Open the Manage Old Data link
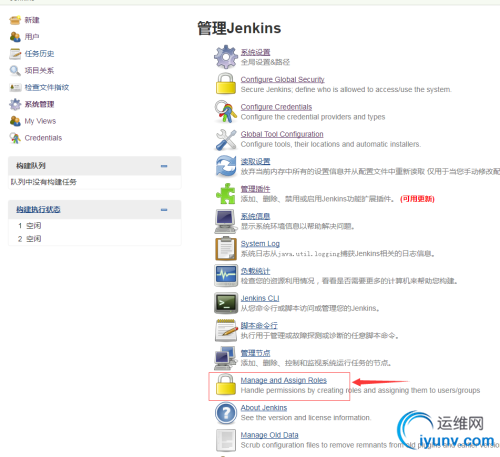500x457 pixels. 269,435
